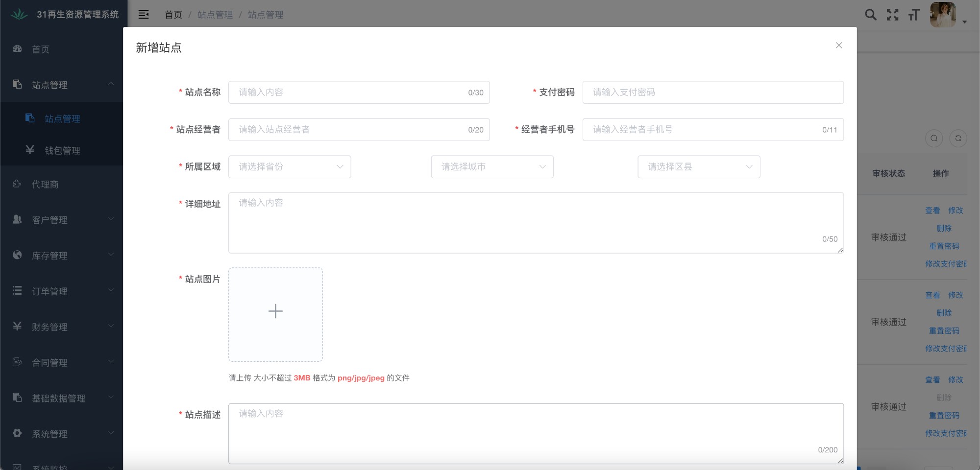Click the round refresh icon button
The image size is (980, 470).
click(958, 139)
